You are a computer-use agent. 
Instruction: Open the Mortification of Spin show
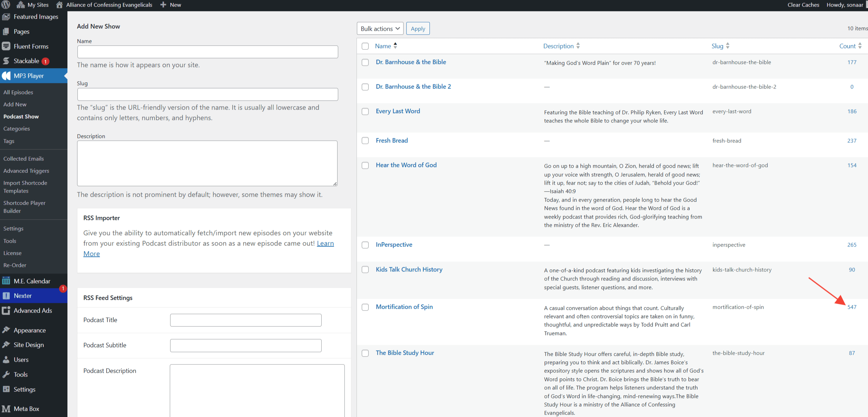click(x=404, y=307)
